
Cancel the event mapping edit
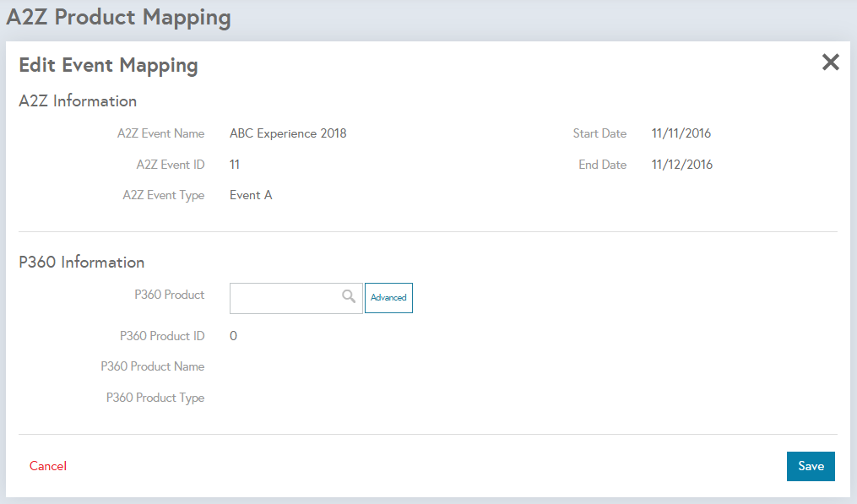pos(48,466)
